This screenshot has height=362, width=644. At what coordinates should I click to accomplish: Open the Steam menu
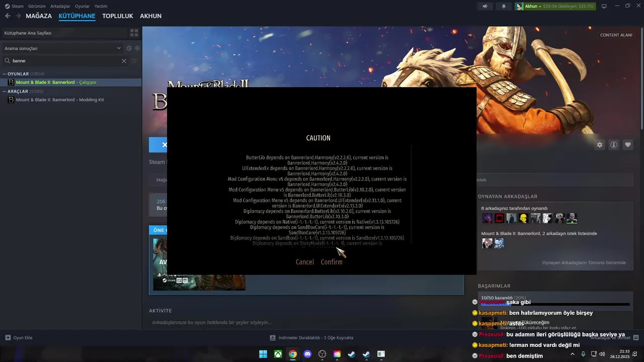(x=18, y=6)
